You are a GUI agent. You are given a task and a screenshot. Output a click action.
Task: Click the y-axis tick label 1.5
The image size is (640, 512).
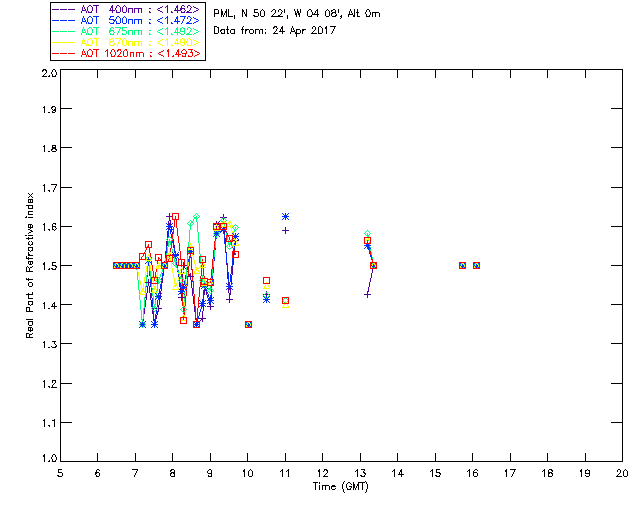point(49,266)
